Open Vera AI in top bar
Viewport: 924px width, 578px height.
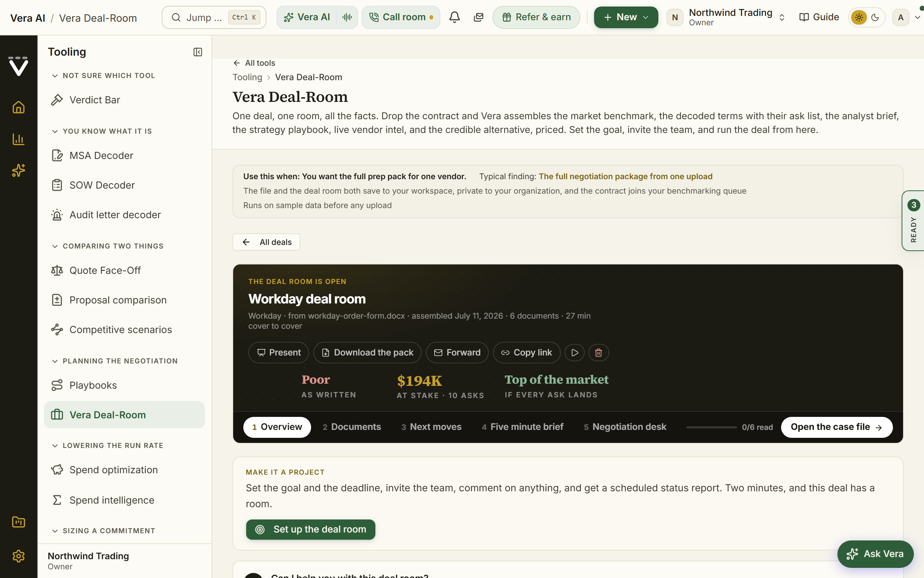tap(308, 17)
